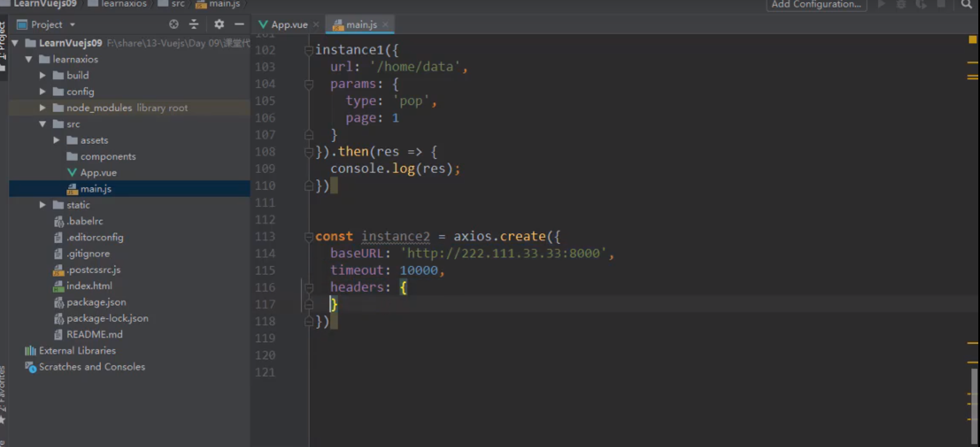Screen dimensions: 980x447
Task: Toggle code fold marker on line 117
Action: [x=309, y=304]
